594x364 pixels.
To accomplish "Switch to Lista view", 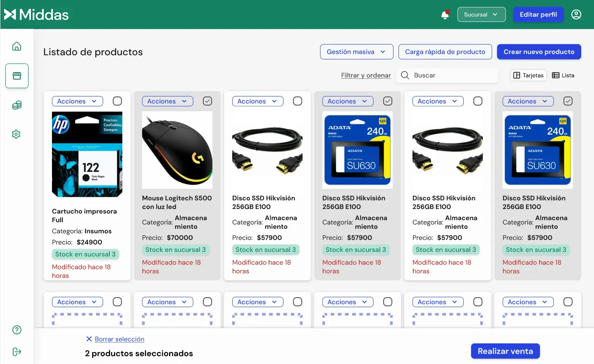I will [563, 75].
